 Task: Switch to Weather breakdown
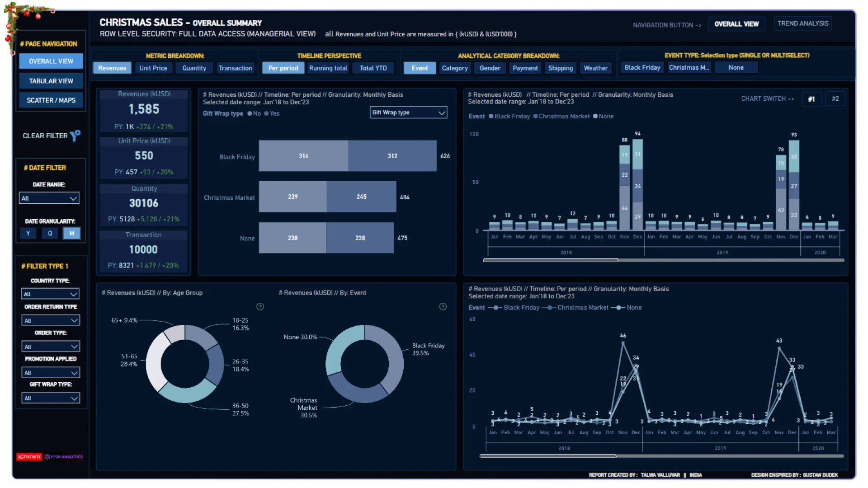[x=596, y=68]
